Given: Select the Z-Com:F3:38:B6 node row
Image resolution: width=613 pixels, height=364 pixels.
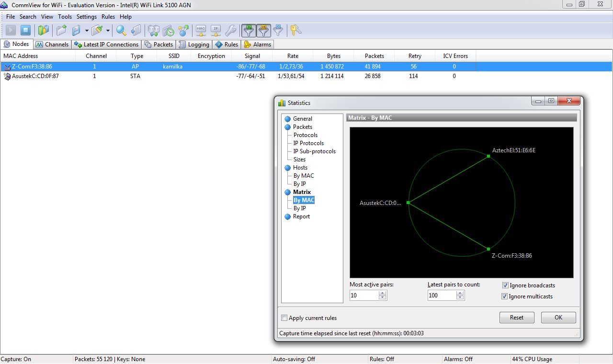Looking at the screenshot, I should (306, 67).
